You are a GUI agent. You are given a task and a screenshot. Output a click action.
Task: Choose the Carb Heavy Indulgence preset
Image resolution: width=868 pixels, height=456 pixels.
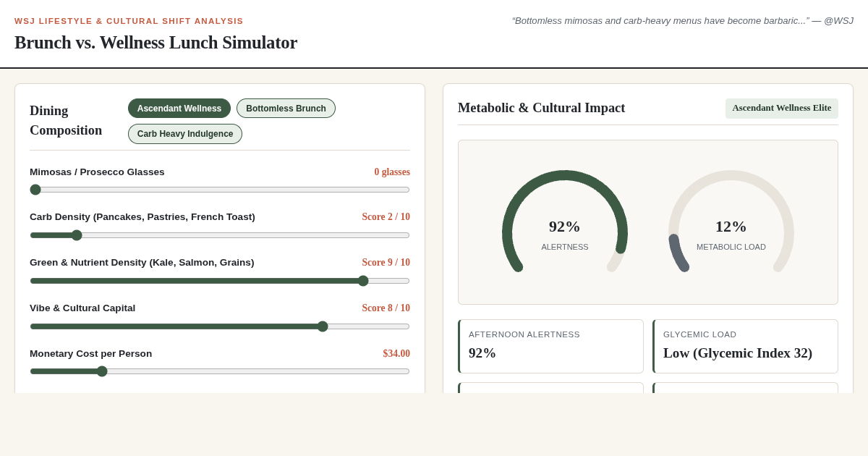[185, 134]
